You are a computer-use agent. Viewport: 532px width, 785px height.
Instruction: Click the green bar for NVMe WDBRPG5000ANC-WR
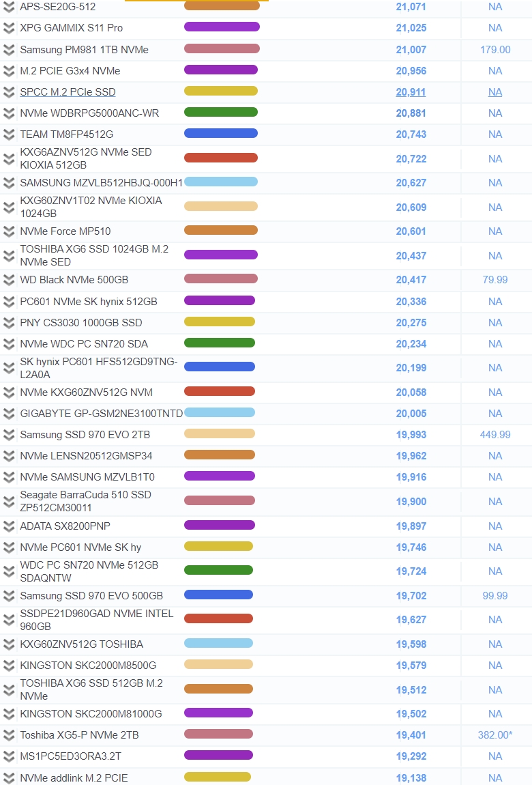220,112
